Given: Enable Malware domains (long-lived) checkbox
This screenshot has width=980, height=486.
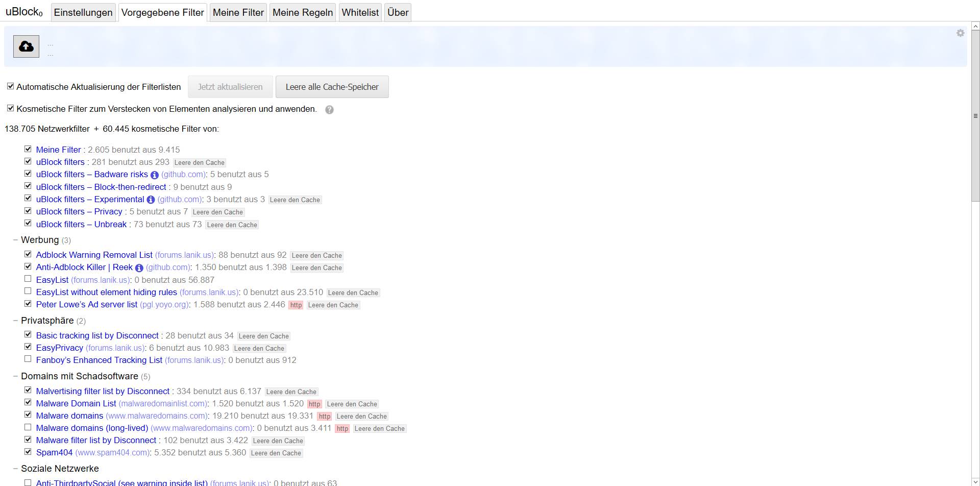Looking at the screenshot, I should click(x=28, y=427).
